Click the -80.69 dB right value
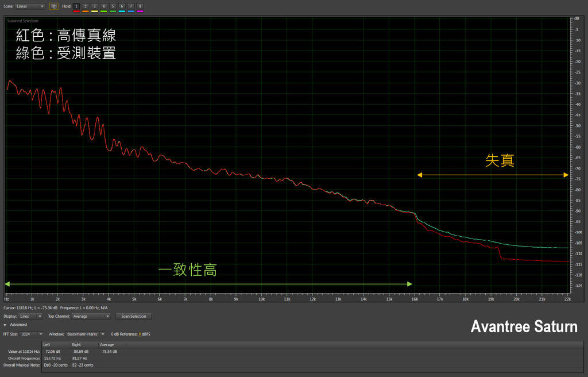This screenshot has width=588, height=377. pos(80,352)
